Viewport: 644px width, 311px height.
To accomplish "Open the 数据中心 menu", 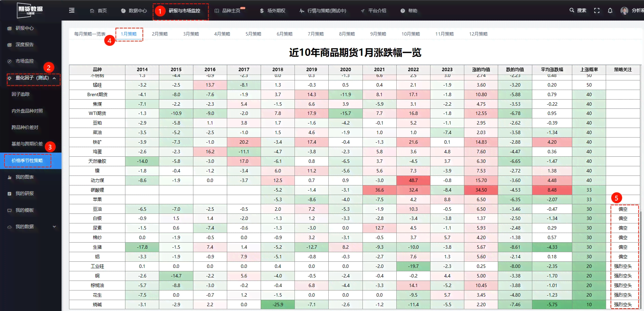I will (x=138, y=11).
